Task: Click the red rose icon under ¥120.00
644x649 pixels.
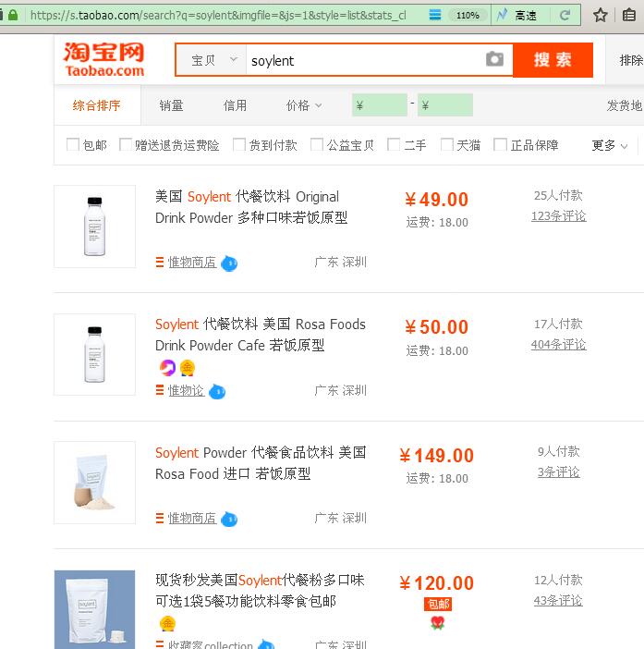Action: (438, 622)
